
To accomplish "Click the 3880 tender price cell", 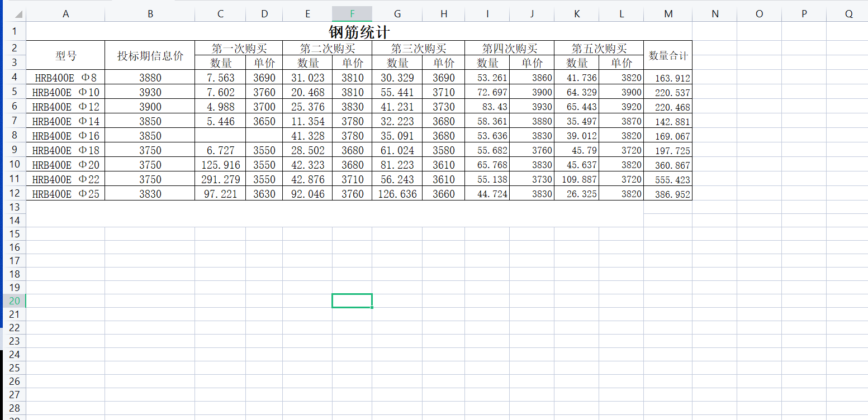I will pyautogui.click(x=150, y=77).
